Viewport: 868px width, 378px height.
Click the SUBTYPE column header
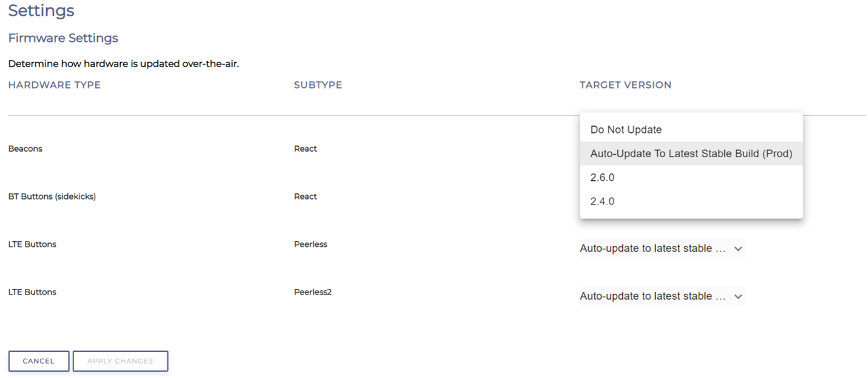(318, 85)
